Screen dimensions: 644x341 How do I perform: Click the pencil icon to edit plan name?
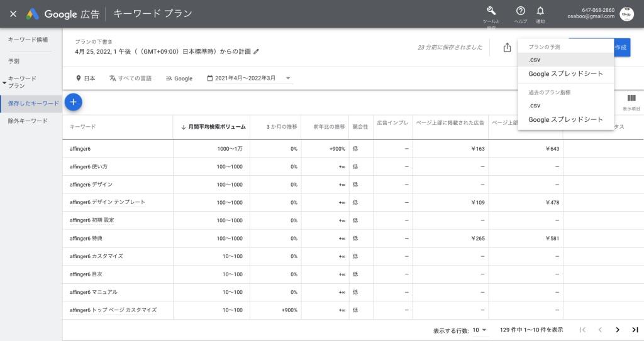(x=257, y=51)
